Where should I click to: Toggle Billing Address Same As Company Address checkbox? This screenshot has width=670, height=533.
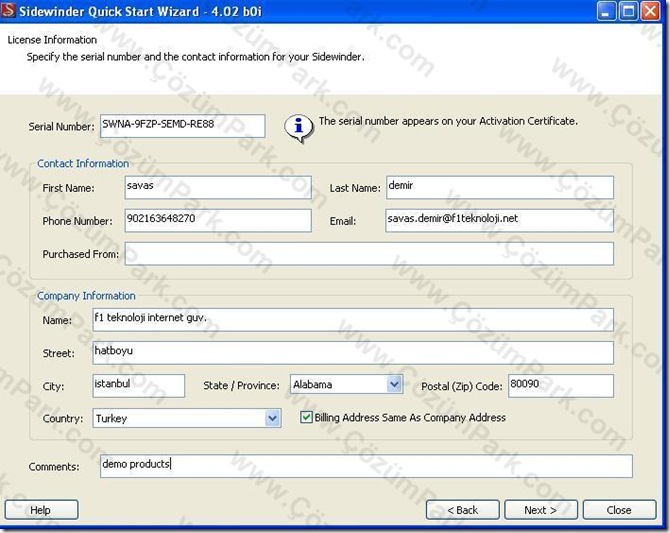coord(306,417)
